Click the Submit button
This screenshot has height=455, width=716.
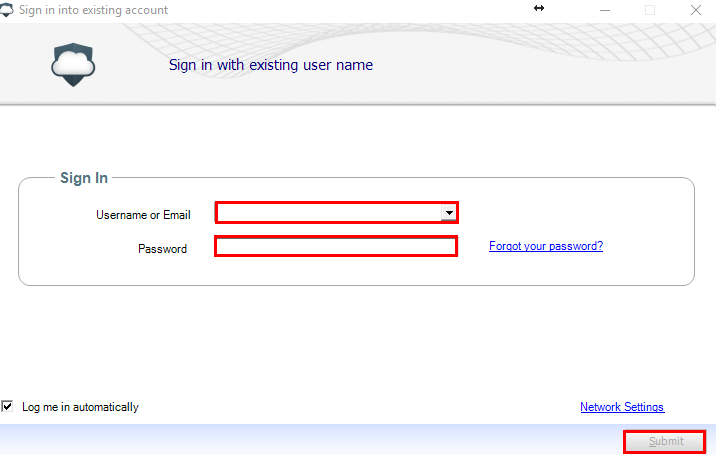coord(665,441)
